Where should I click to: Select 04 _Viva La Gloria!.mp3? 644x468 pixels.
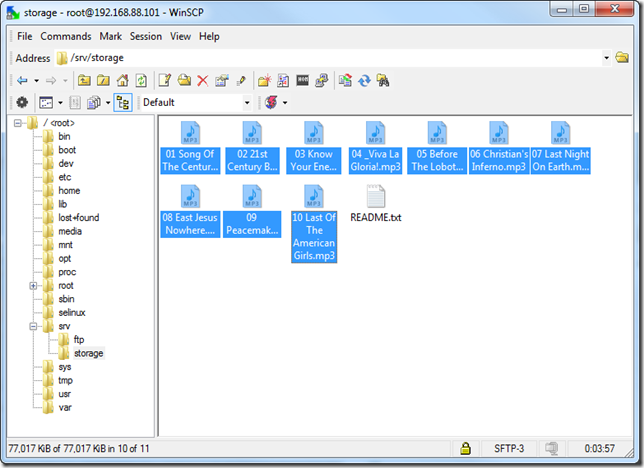tap(375, 148)
